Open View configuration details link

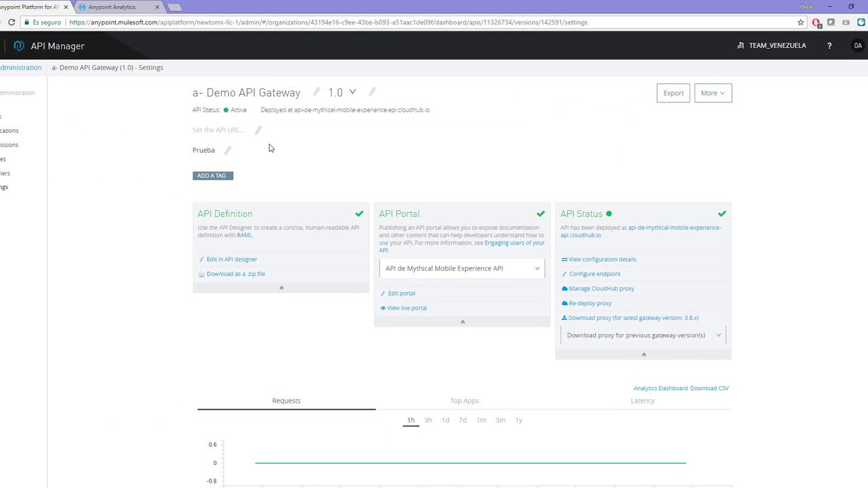(x=602, y=260)
